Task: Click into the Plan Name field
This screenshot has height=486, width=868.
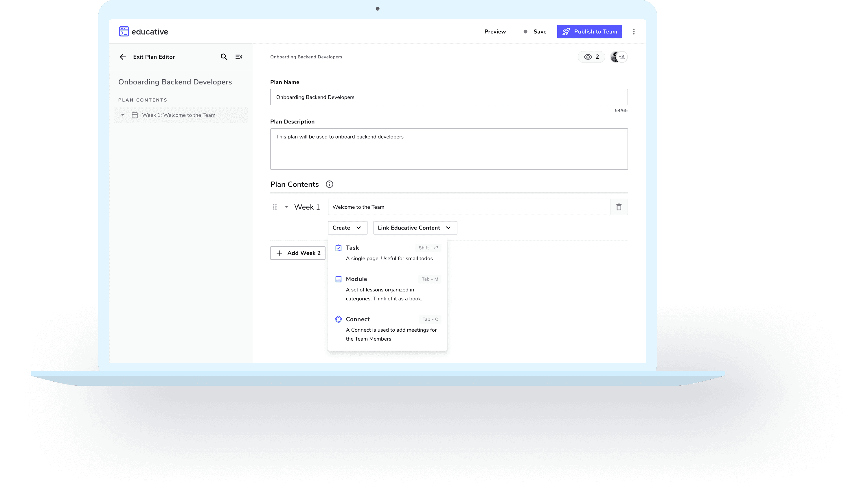Action: 448,97
